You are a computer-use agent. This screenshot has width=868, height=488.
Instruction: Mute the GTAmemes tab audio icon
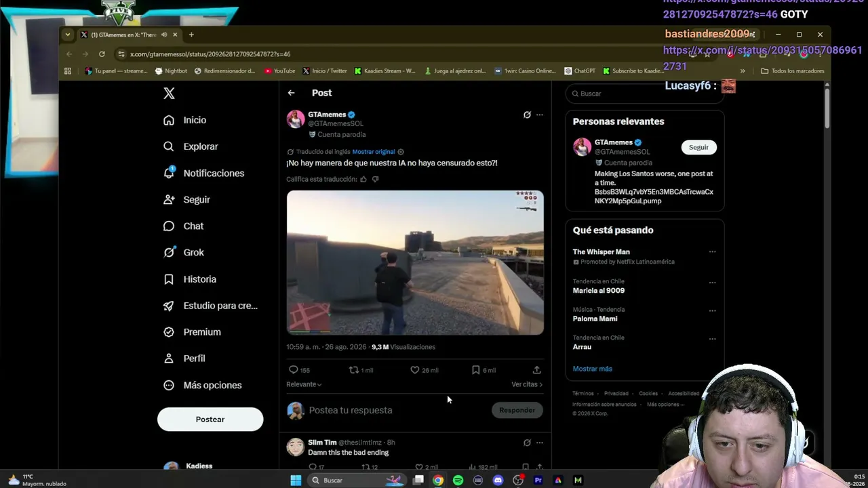pyautogui.click(x=164, y=35)
